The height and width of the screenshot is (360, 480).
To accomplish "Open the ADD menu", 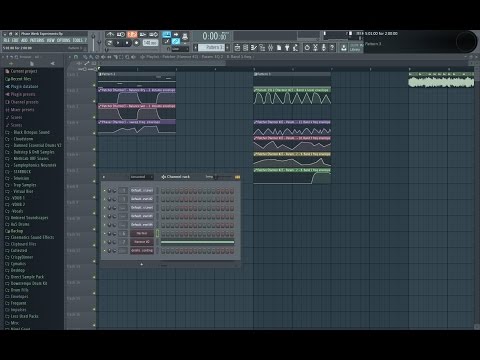I will (24, 40).
